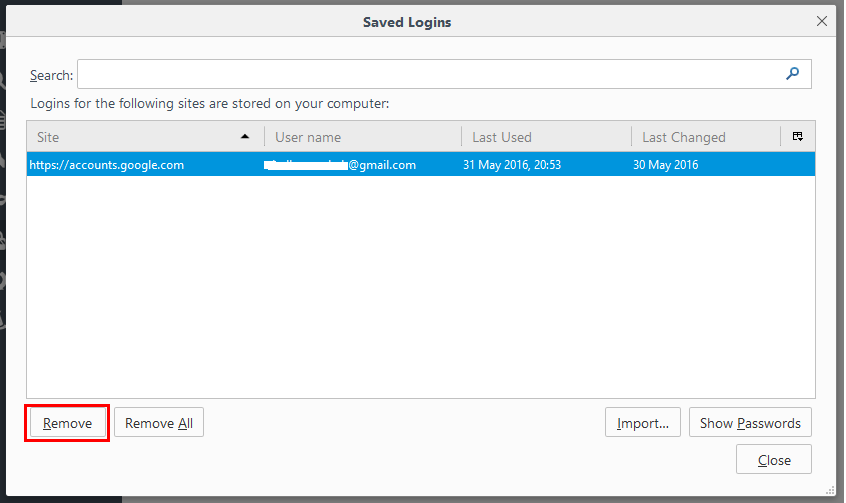Close the Saved Logins dialog with X
The height and width of the screenshot is (503, 846).
pos(822,21)
